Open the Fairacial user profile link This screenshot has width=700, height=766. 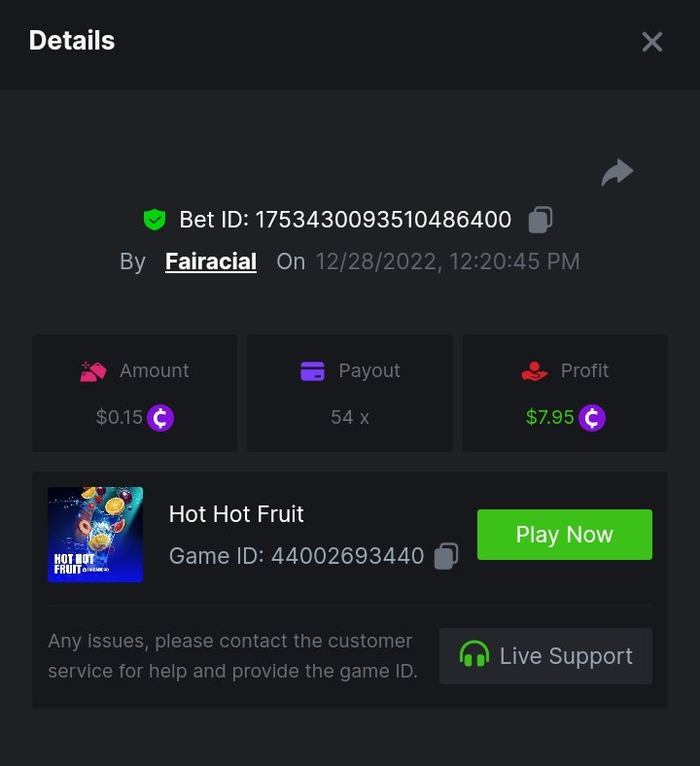pos(211,261)
